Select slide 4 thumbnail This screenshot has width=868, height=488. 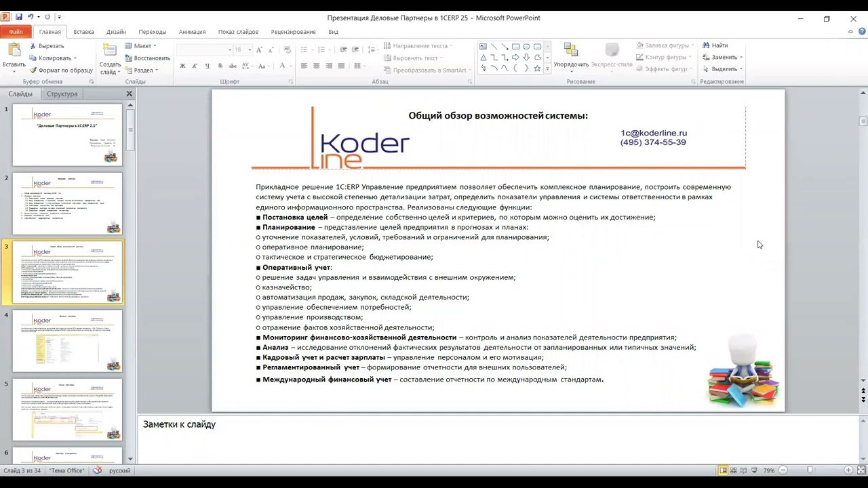pyautogui.click(x=67, y=340)
